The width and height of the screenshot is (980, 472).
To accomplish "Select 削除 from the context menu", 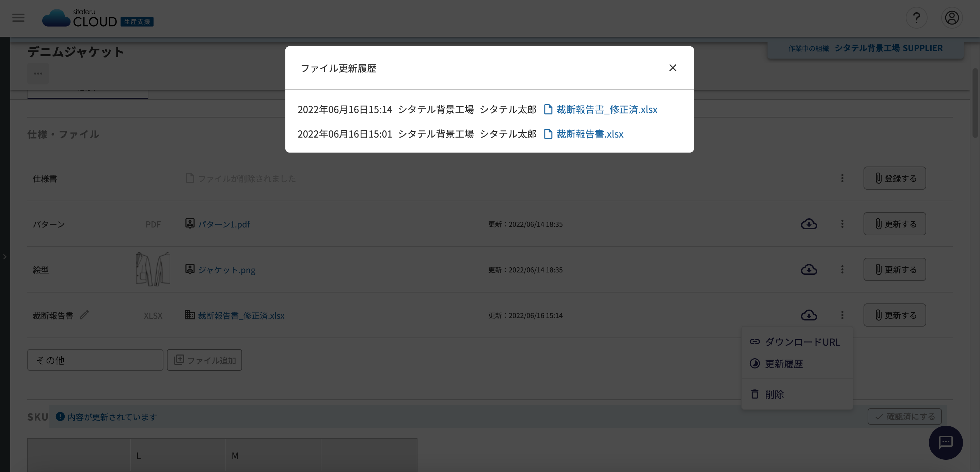I will (797, 394).
